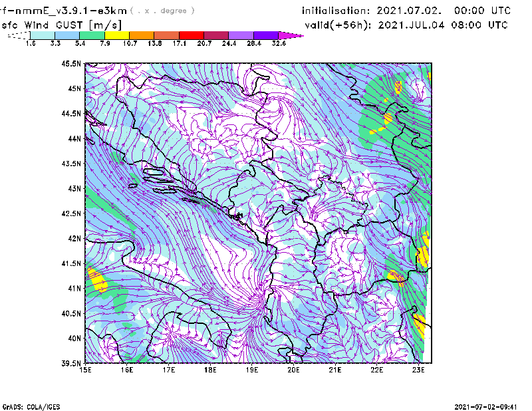
Task: Click the 20E longitude label
Action: (293, 370)
